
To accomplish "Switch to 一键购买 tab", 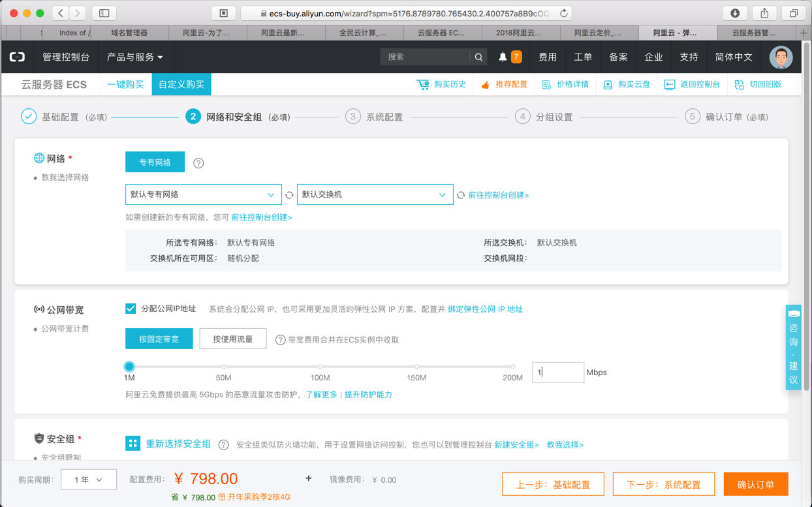I will (x=125, y=85).
